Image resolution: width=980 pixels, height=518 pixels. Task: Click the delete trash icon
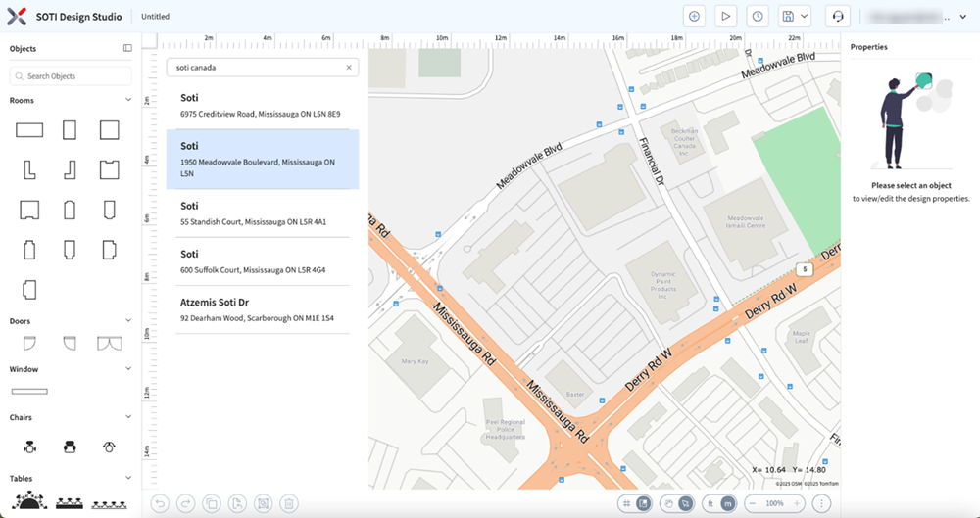(x=288, y=503)
